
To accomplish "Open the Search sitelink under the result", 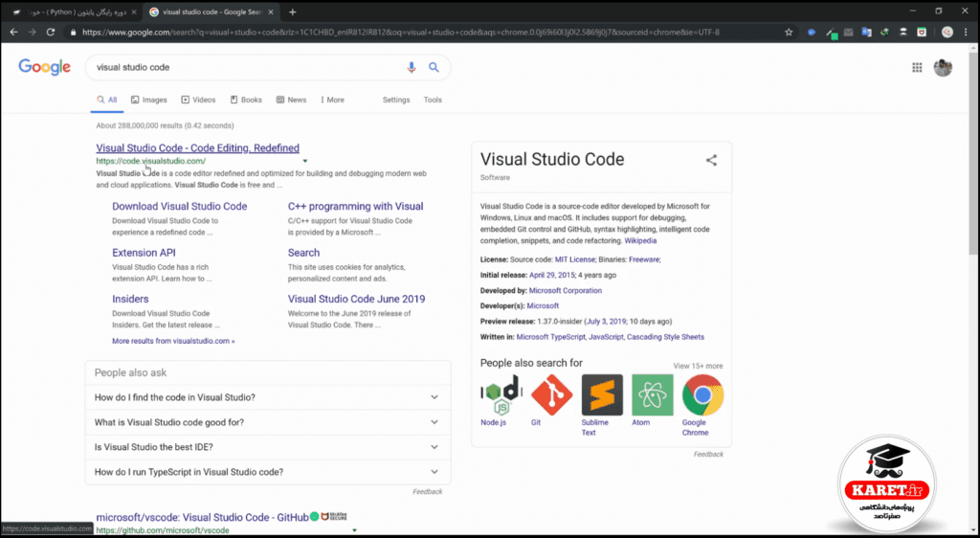I will tap(303, 253).
